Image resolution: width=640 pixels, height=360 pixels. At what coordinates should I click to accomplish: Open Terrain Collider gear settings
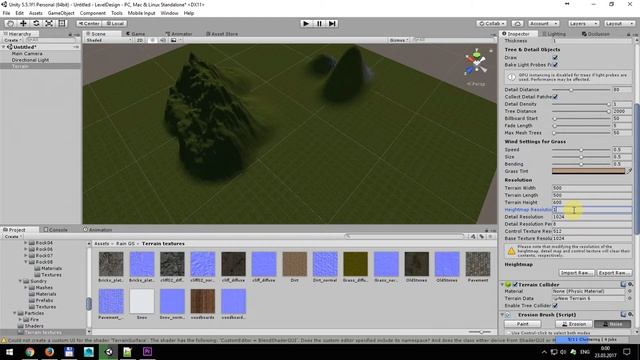[630, 284]
